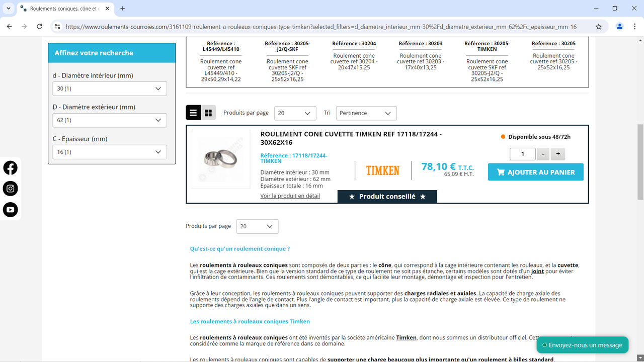Click the TIMKEN brand logo
This screenshot has height=362, width=644.
click(382, 170)
